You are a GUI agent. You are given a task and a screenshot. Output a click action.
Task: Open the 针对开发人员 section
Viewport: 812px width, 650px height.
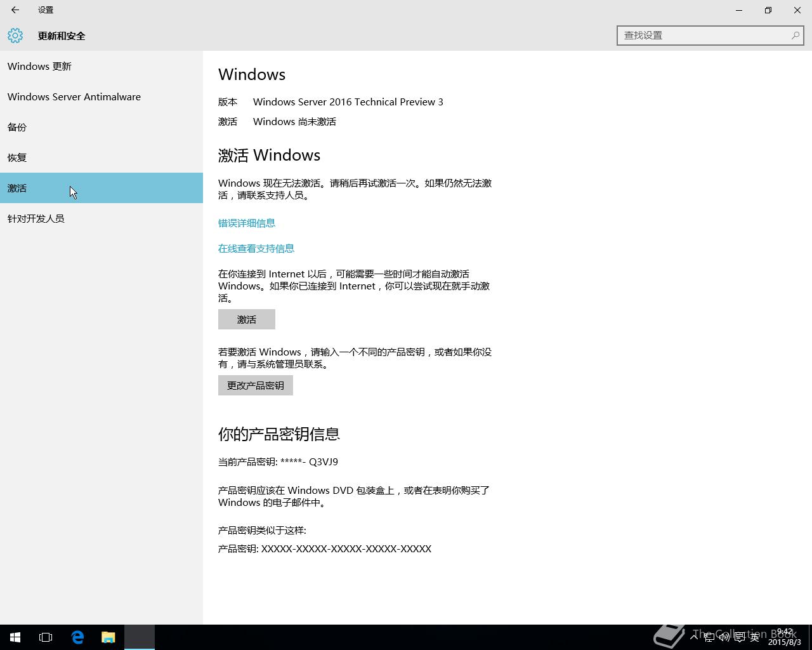pyautogui.click(x=101, y=218)
